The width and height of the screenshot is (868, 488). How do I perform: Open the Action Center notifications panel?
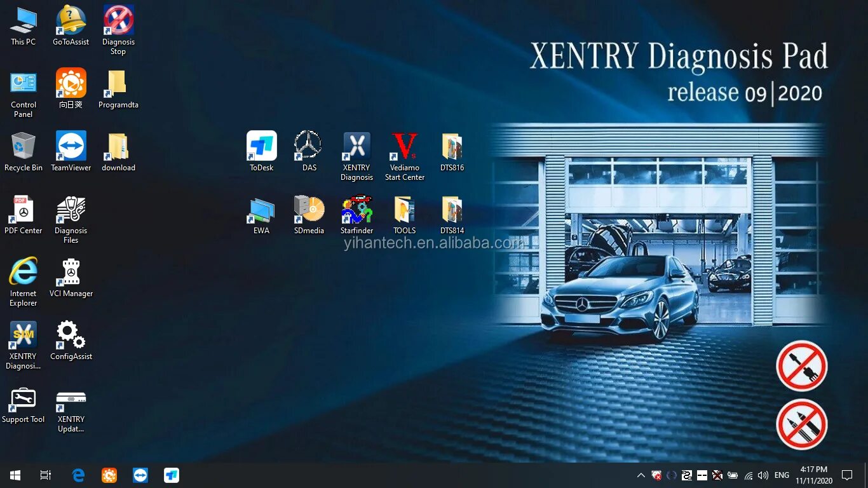click(848, 475)
